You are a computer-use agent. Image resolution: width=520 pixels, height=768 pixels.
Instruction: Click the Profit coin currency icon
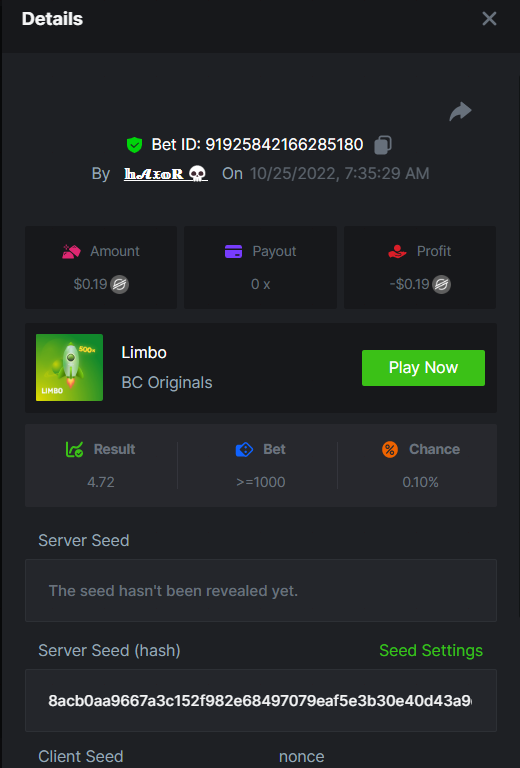coord(442,285)
